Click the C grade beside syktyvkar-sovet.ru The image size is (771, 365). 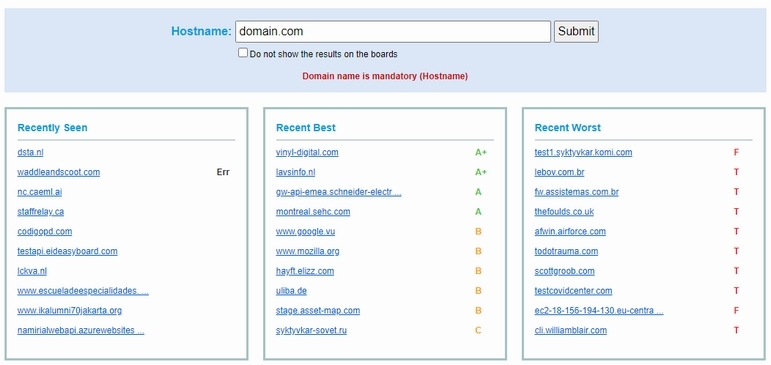click(478, 330)
